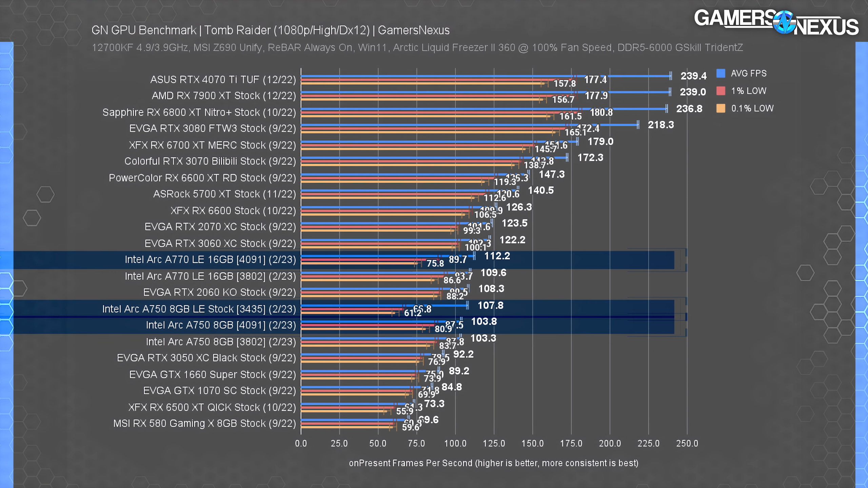Click the 123.5 average FPS value
868x488 pixels.
(x=515, y=223)
